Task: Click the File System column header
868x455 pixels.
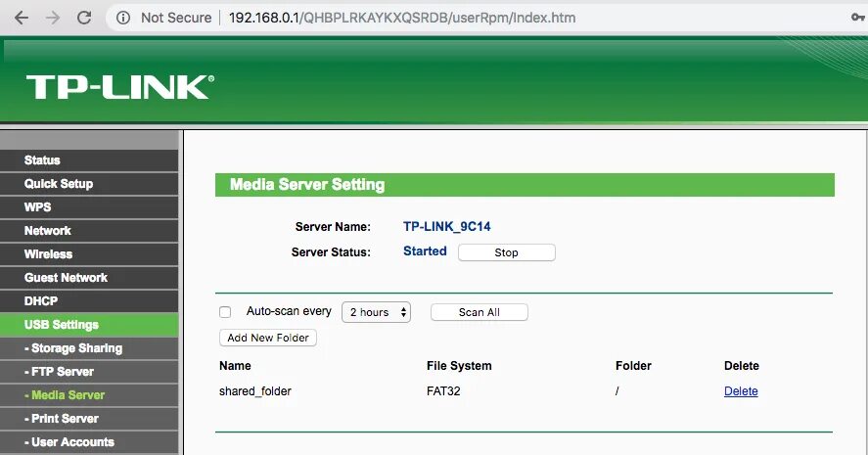Action: pos(459,366)
